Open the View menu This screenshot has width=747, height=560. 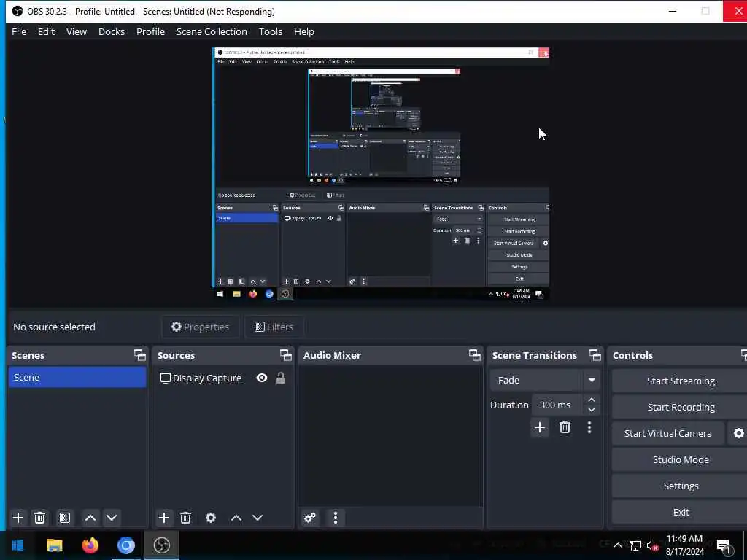tap(76, 31)
